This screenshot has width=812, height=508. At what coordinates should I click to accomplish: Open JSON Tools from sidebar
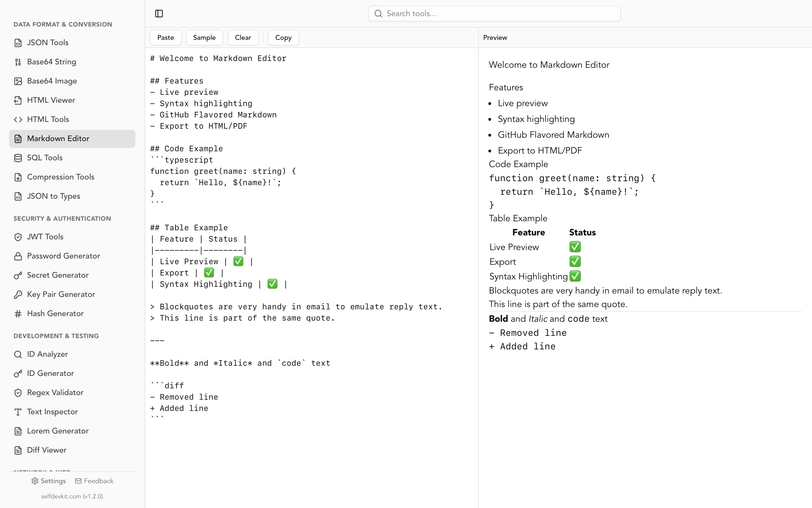pos(72,43)
